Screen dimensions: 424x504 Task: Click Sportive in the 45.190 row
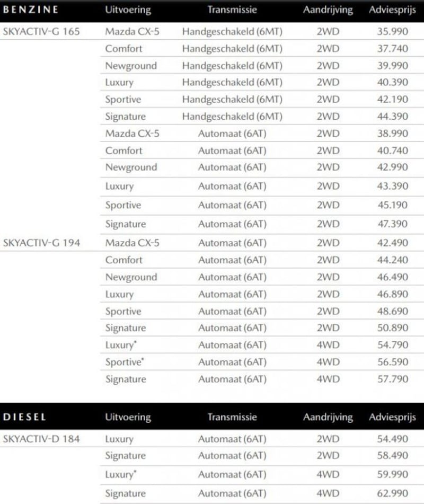(x=123, y=206)
